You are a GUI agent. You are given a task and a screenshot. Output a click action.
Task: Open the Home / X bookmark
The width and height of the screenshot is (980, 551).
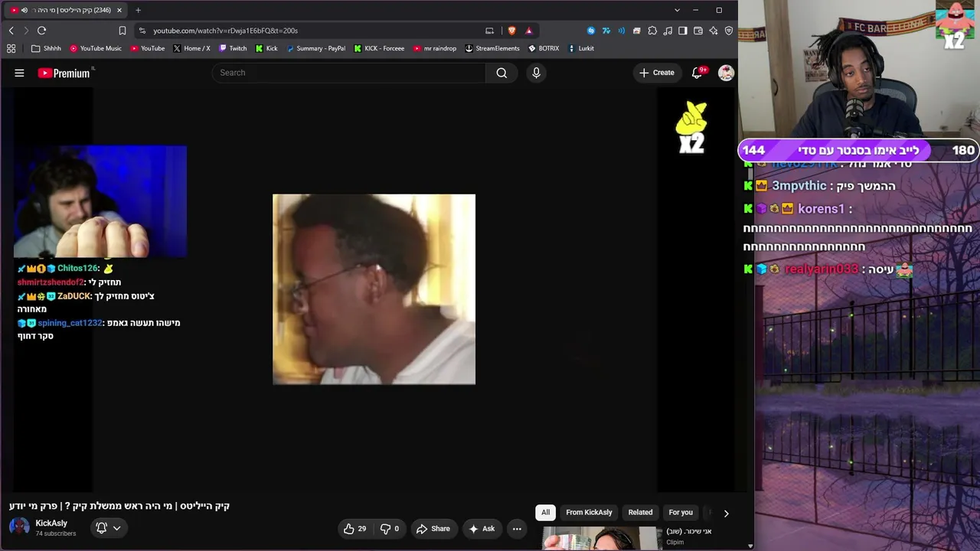pyautogui.click(x=191, y=48)
